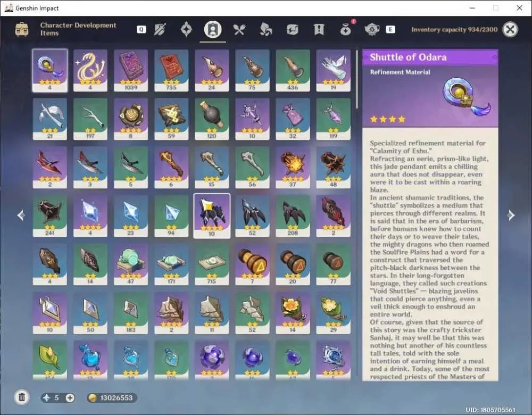Minimize the Genshin Impact window

point(472,8)
